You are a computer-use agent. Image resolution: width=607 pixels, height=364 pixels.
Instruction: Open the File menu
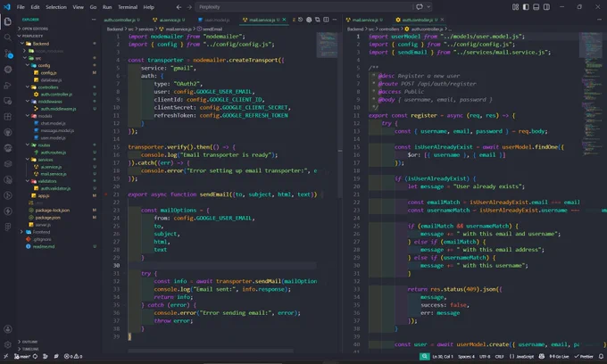[21, 7]
